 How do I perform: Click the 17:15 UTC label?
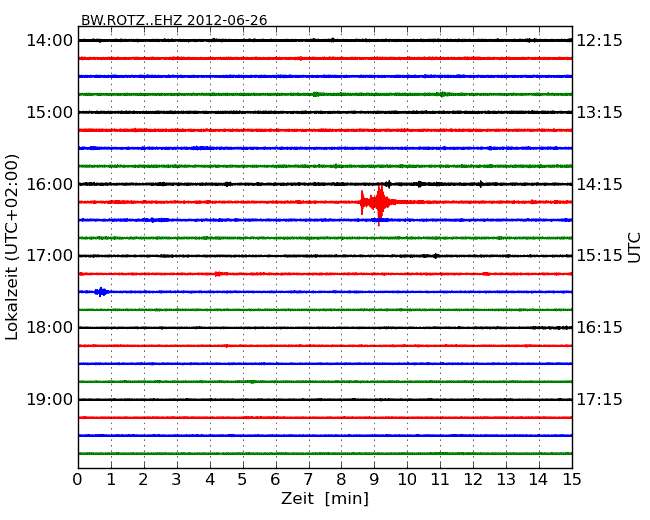pyautogui.click(x=600, y=399)
